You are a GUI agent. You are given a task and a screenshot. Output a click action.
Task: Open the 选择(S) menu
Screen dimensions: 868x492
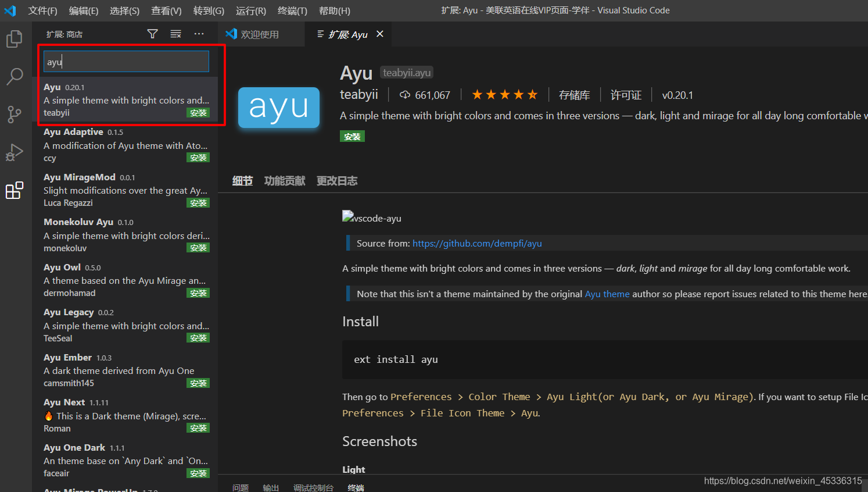point(124,10)
